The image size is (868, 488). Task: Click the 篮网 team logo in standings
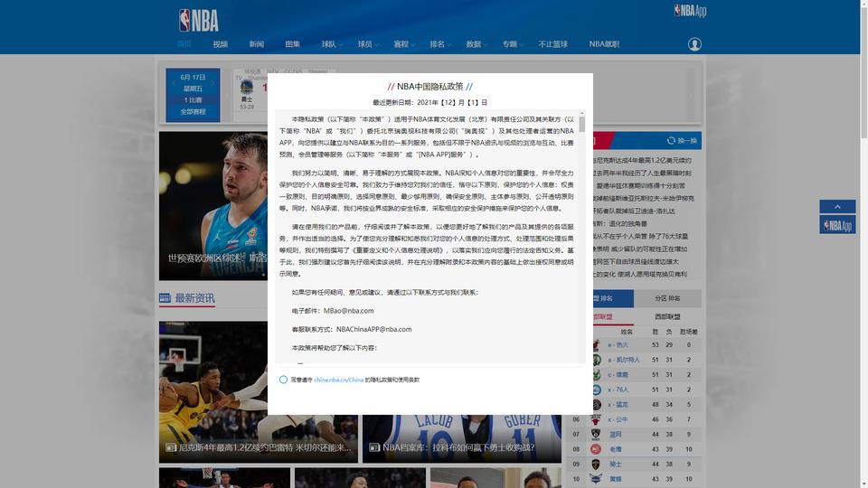[596, 435]
